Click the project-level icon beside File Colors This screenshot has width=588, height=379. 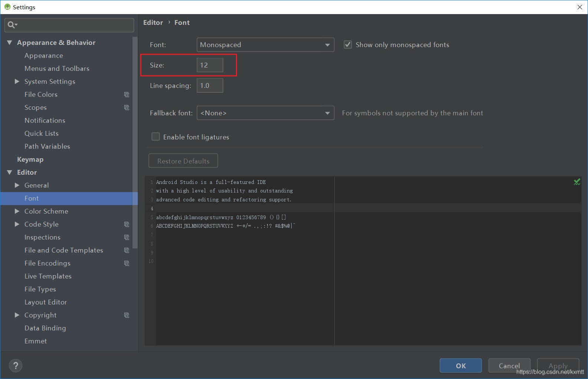[x=127, y=95]
